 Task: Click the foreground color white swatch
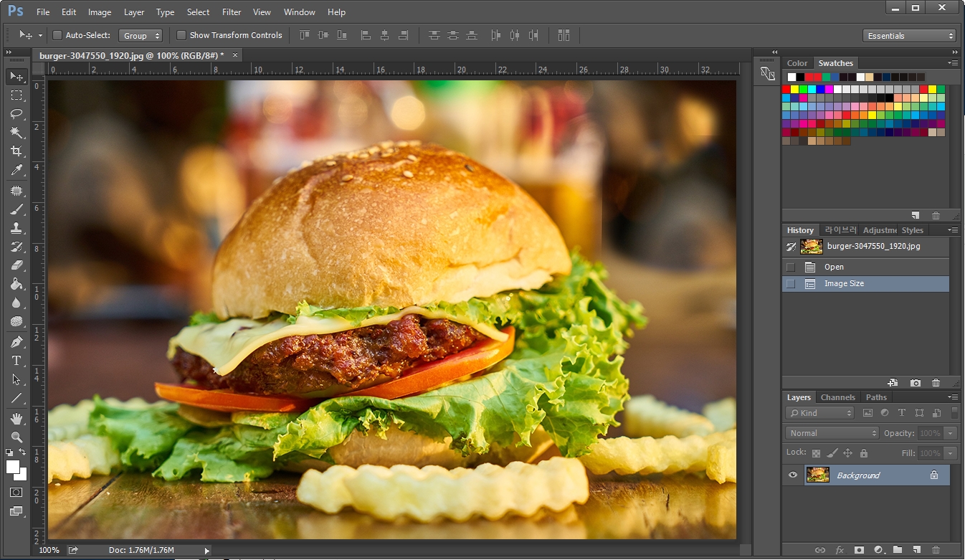(x=13, y=467)
